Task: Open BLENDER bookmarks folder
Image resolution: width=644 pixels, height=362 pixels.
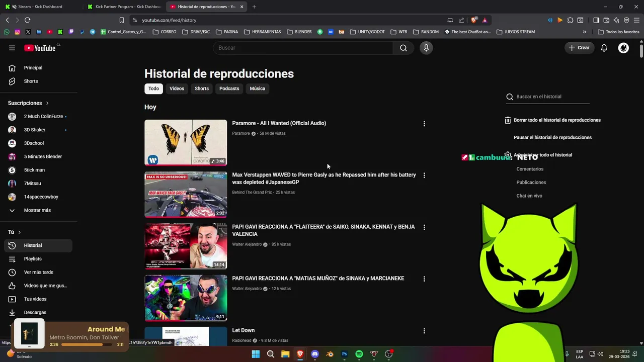Action: [x=299, y=32]
